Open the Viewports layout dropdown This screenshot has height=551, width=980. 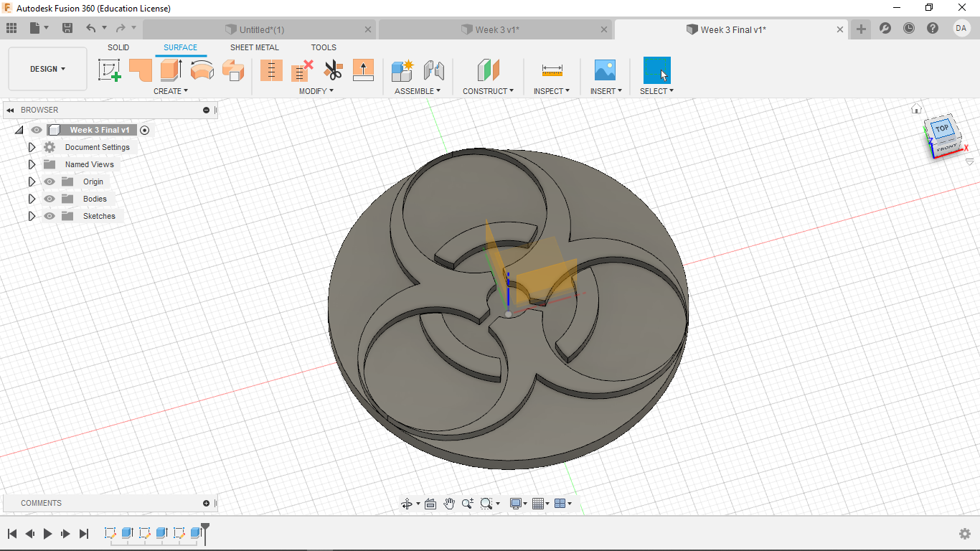tap(563, 504)
